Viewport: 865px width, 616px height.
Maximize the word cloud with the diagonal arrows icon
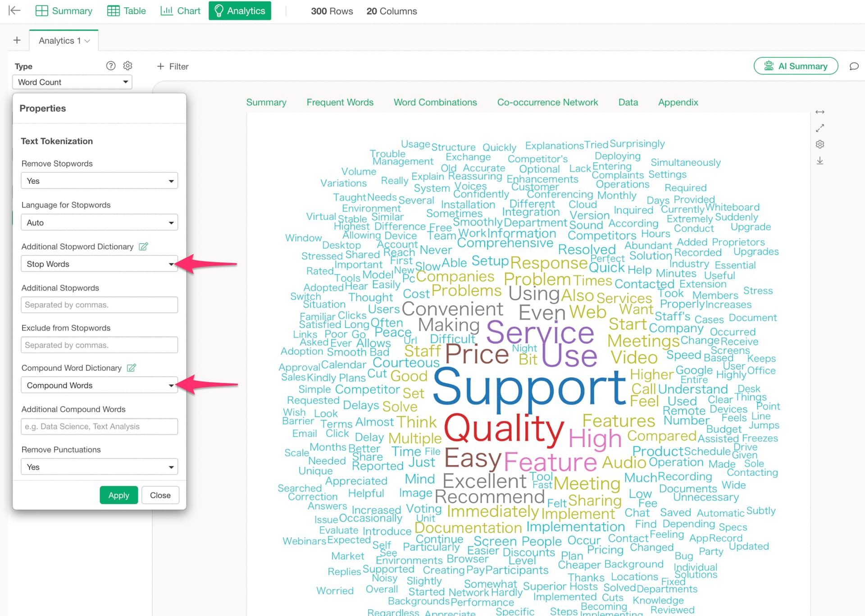pyautogui.click(x=820, y=128)
